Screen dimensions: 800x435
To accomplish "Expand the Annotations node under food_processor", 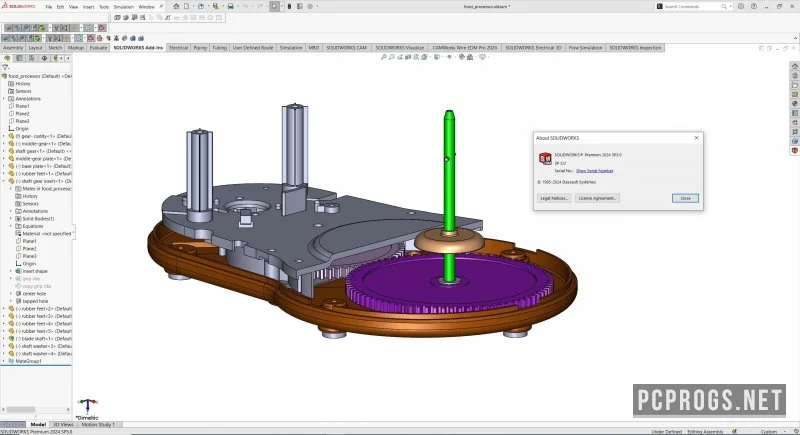I will click(x=4, y=98).
